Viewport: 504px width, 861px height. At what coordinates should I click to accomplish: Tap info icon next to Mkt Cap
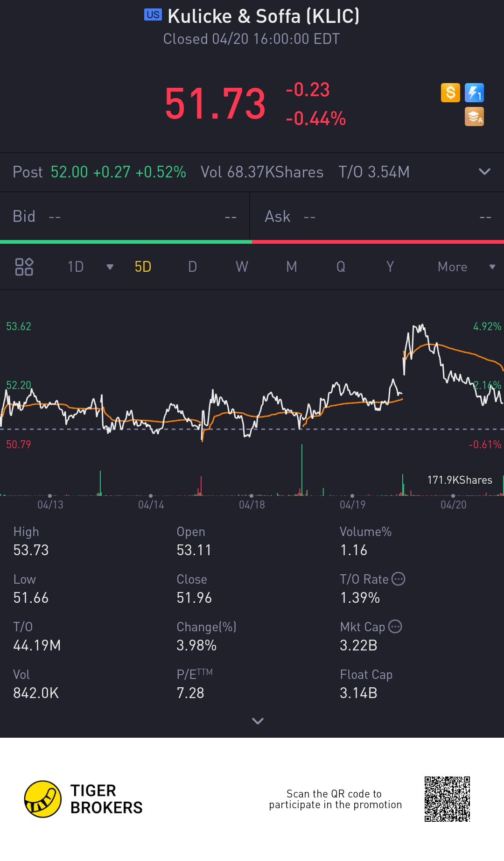[395, 627]
